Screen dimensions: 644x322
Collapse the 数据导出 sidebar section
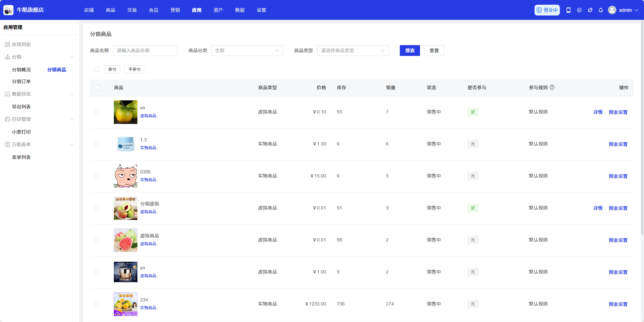[72, 94]
